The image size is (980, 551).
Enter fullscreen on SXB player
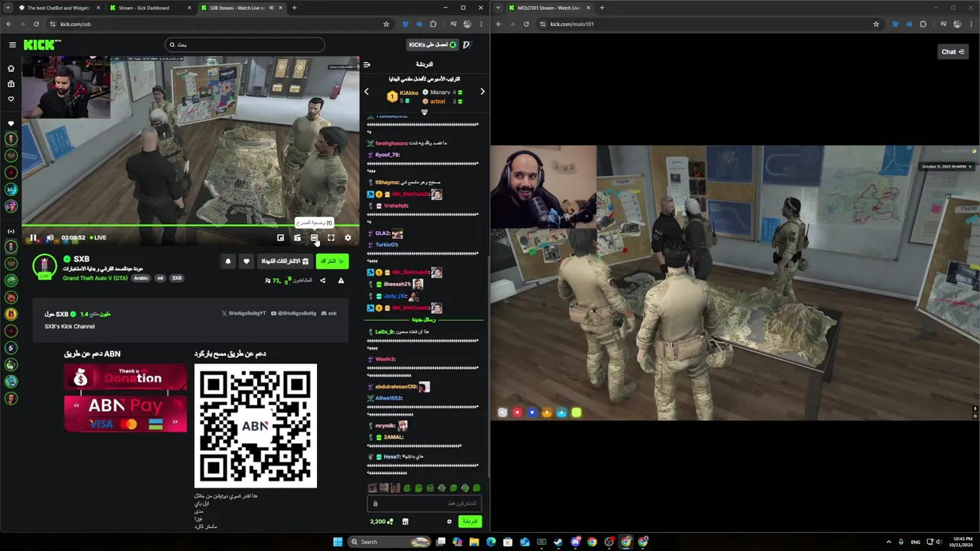point(331,238)
